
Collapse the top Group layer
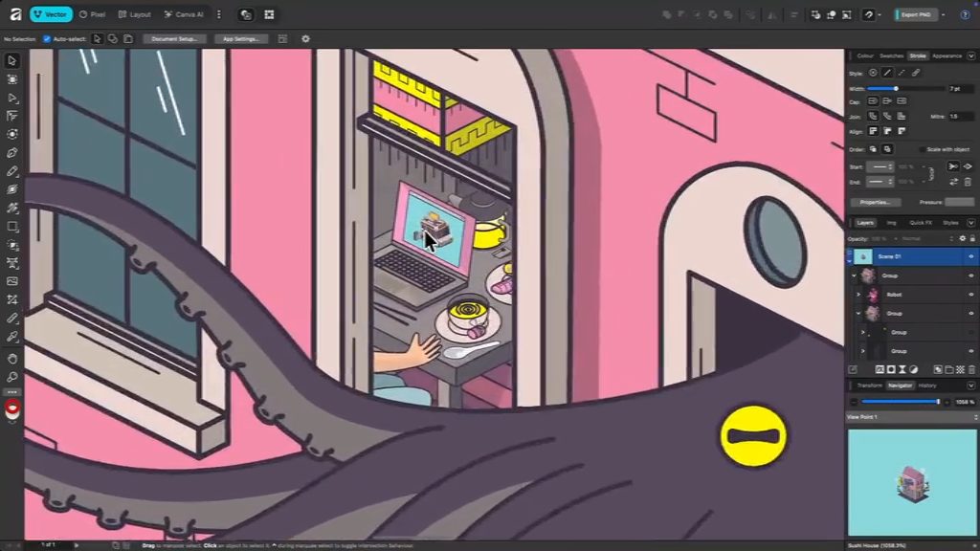point(855,275)
